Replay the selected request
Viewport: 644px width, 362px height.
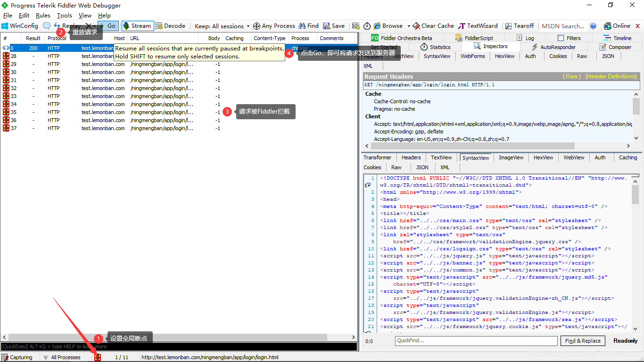pos(67,26)
